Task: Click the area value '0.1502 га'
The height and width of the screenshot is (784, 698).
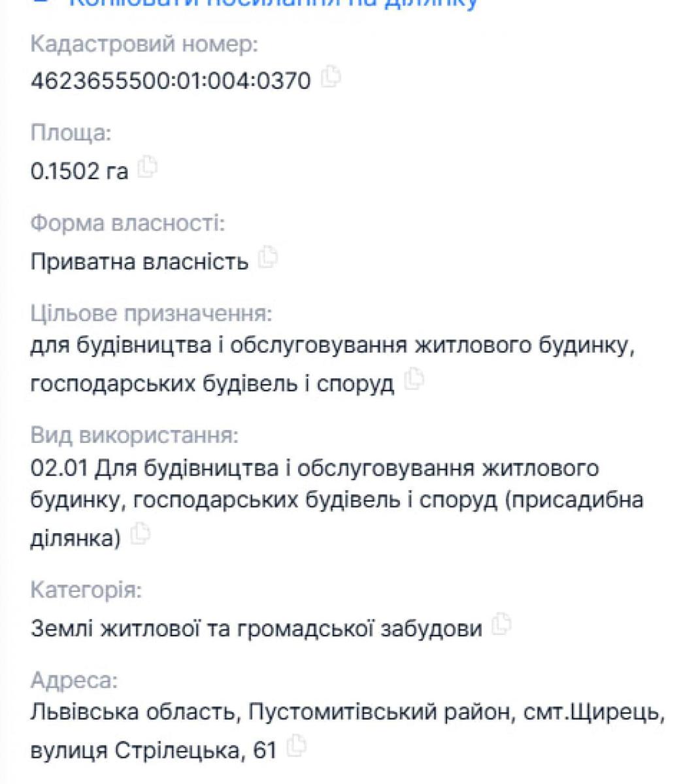Action: [79, 171]
